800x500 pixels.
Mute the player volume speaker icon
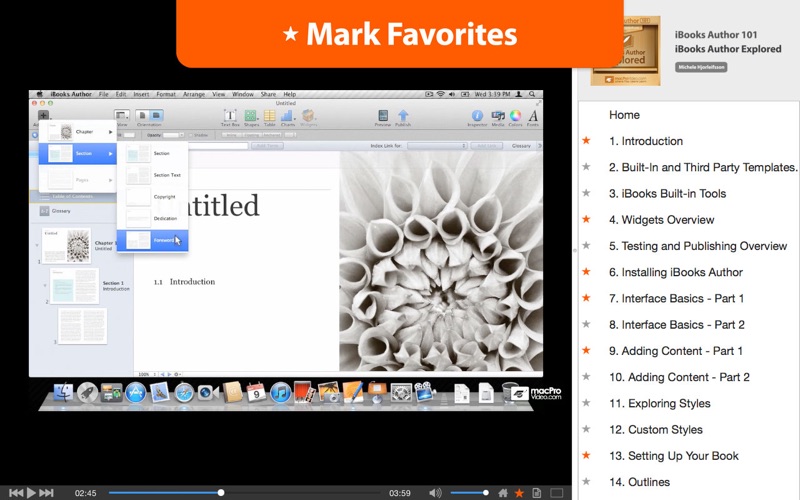[x=435, y=493]
